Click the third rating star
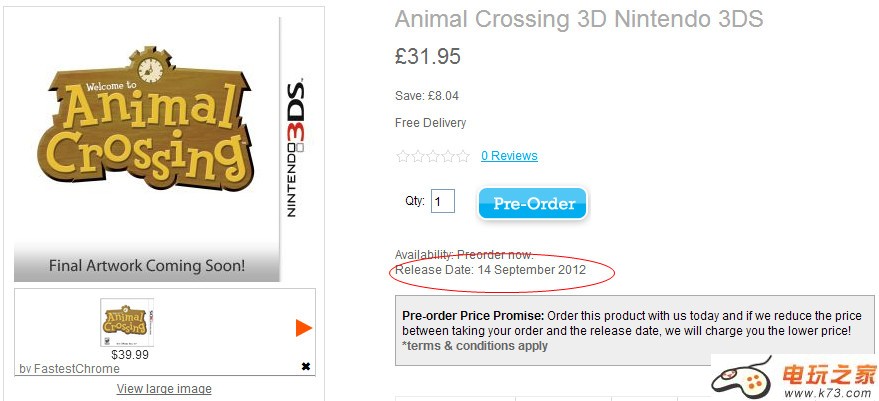 433,156
